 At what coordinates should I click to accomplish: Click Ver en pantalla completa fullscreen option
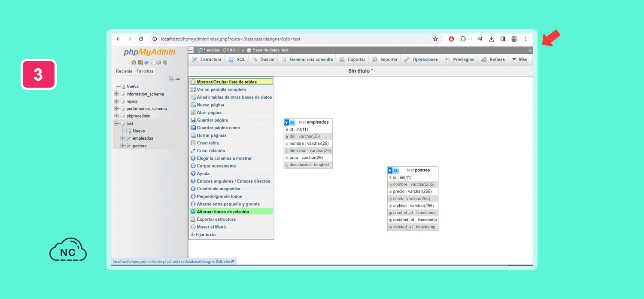coord(231,90)
